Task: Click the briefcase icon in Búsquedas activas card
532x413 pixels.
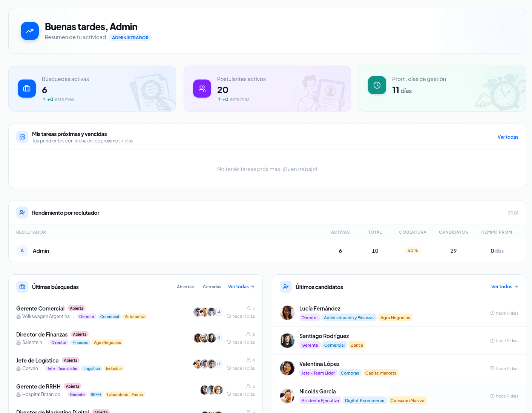Action: pos(27,89)
